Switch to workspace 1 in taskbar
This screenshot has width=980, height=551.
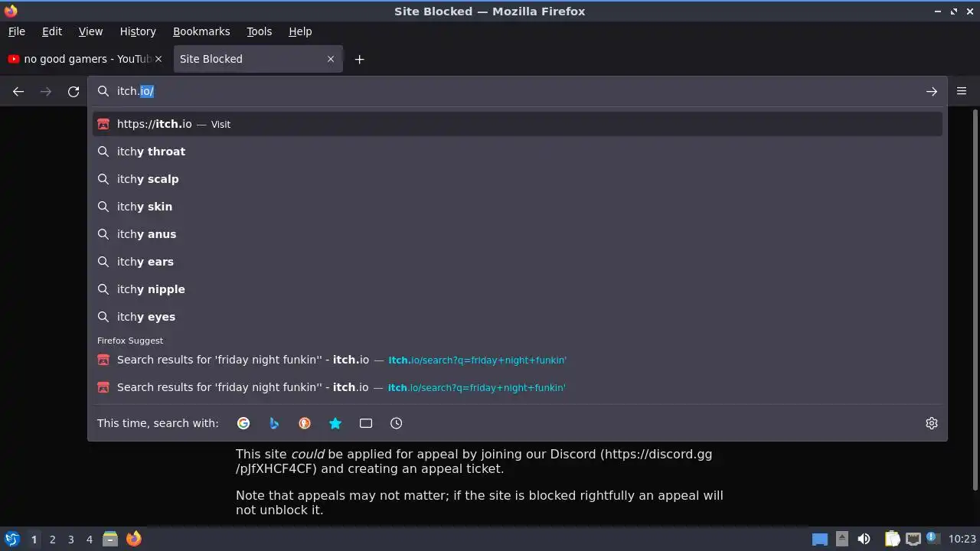tap(34, 540)
